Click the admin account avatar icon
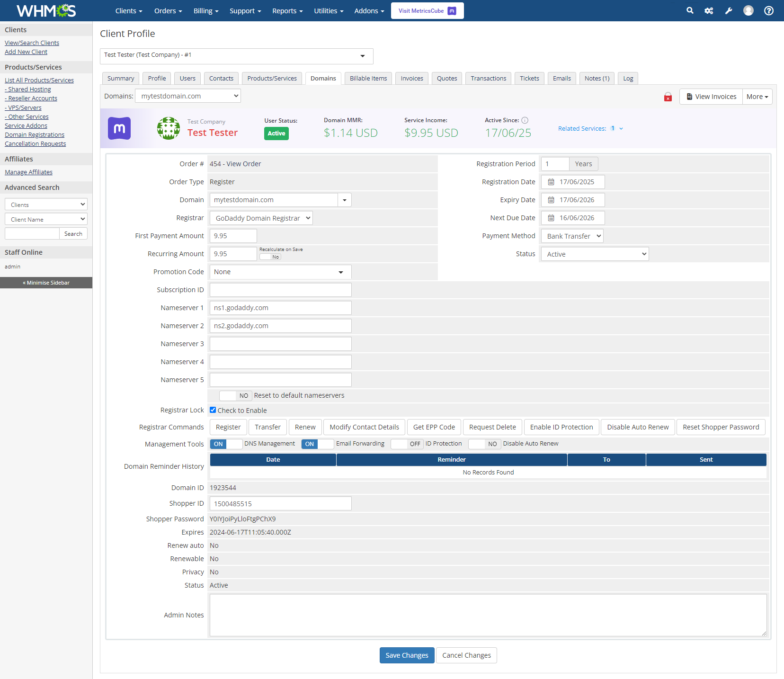784x679 pixels. [x=748, y=10]
